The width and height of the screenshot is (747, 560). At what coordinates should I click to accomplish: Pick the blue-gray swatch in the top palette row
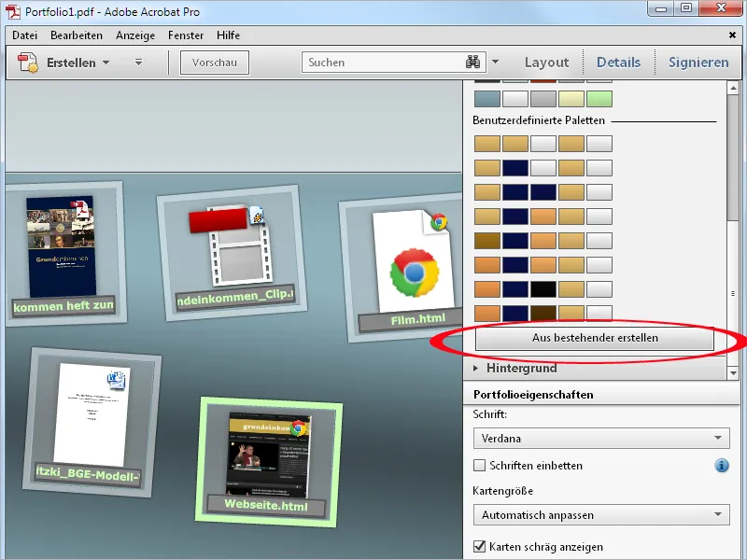pyautogui.click(x=486, y=99)
